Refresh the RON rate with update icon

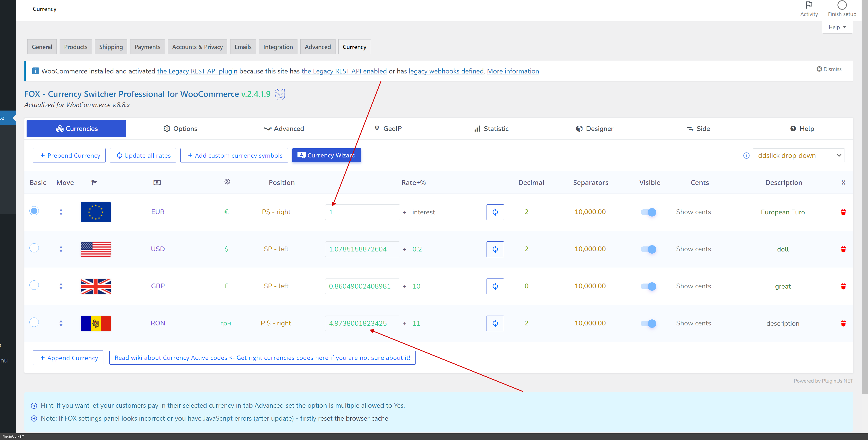(x=495, y=323)
